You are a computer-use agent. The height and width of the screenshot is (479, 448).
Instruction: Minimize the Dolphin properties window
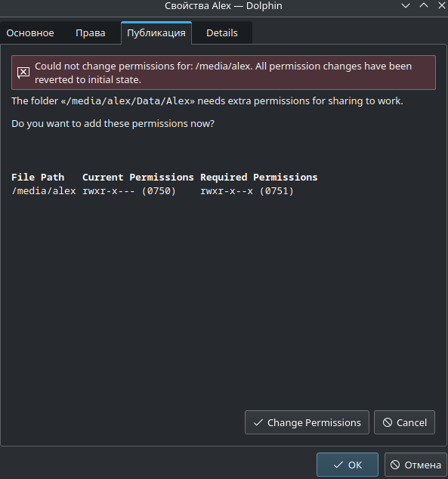[406, 5]
